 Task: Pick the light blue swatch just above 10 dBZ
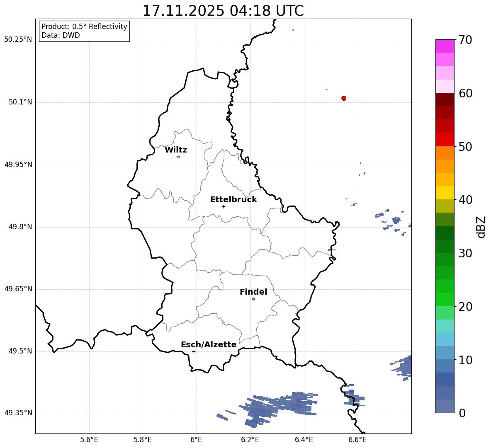(445, 353)
